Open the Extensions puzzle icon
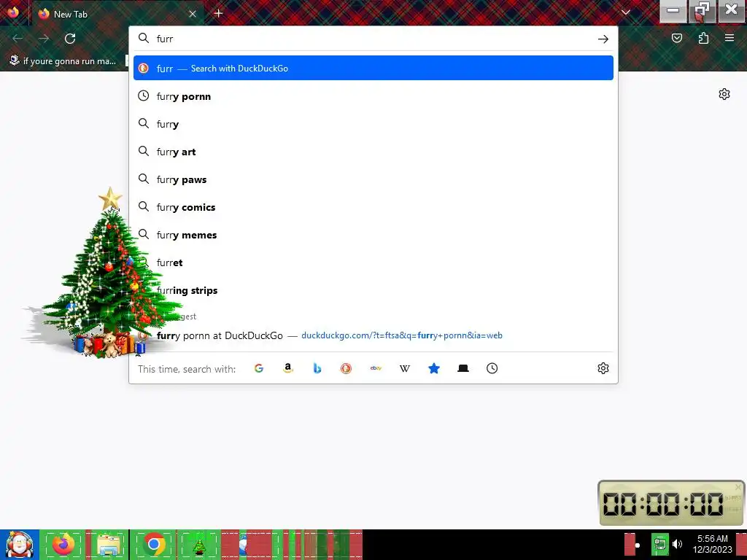The width and height of the screenshot is (747, 560). (x=703, y=38)
